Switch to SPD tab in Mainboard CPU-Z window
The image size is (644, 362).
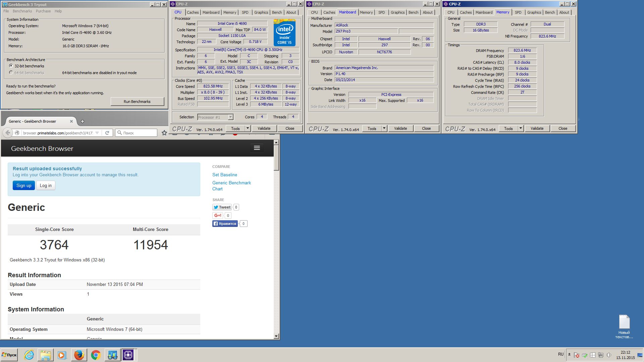pos(382,12)
